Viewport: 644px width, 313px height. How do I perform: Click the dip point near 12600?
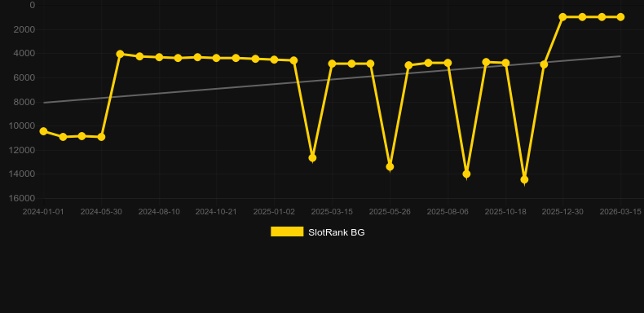click(x=312, y=158)
